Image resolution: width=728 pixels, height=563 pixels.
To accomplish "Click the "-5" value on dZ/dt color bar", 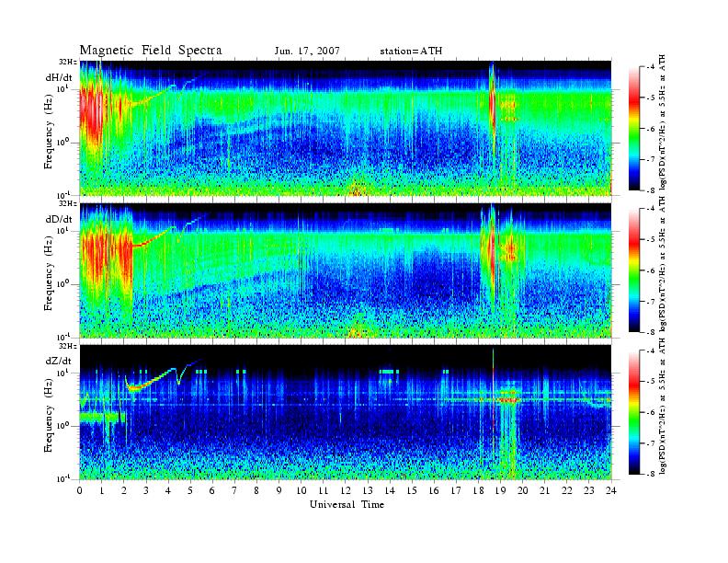I will pyautogui.click(x=651, y=381).
